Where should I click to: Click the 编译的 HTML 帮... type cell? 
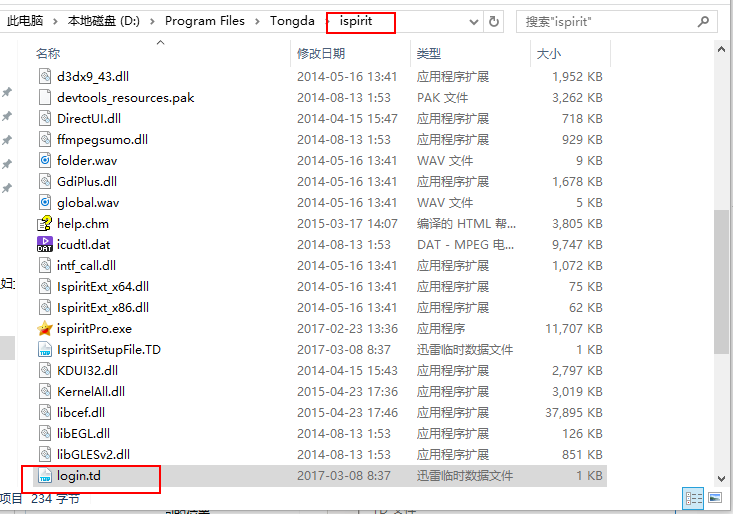click(466, 223)
